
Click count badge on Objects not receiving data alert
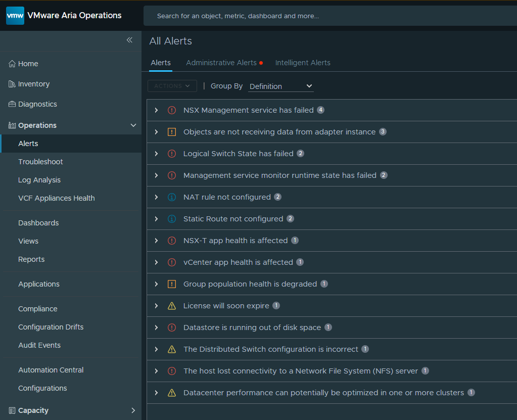point(383,131)
